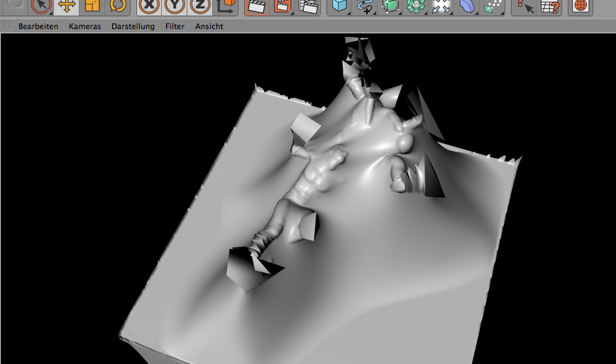Select the spline pen tool
This screenshot has width=616, height=364.
click(x=365, y=6)
